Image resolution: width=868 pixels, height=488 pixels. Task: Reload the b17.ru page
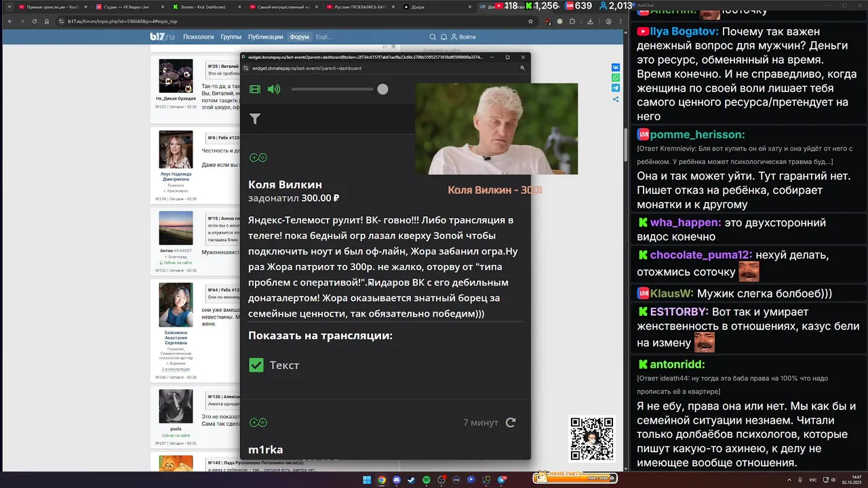35,21
